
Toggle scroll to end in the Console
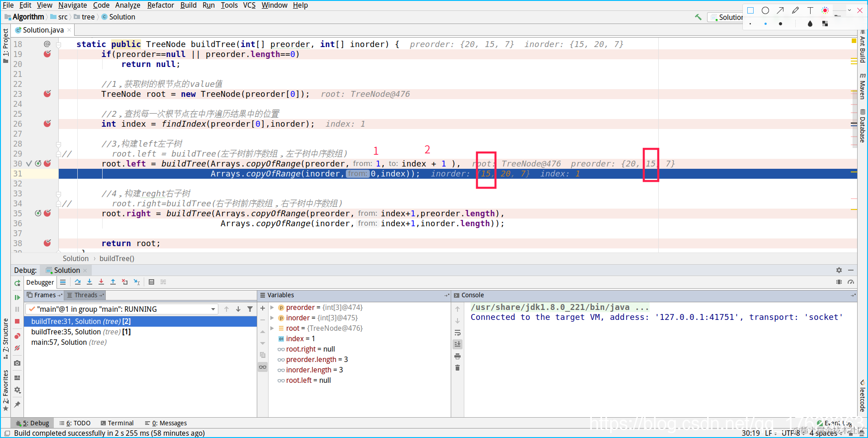coord(458,344)
